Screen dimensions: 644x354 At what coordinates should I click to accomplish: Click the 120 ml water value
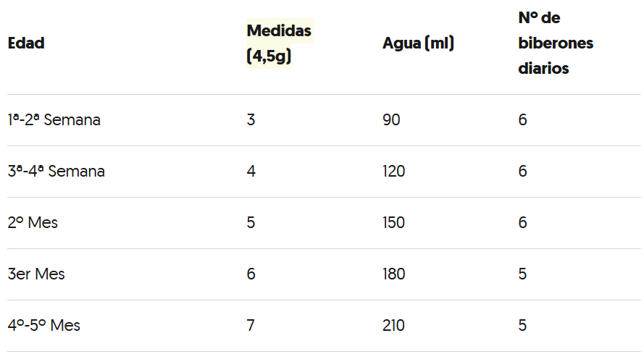click(394, 172)
